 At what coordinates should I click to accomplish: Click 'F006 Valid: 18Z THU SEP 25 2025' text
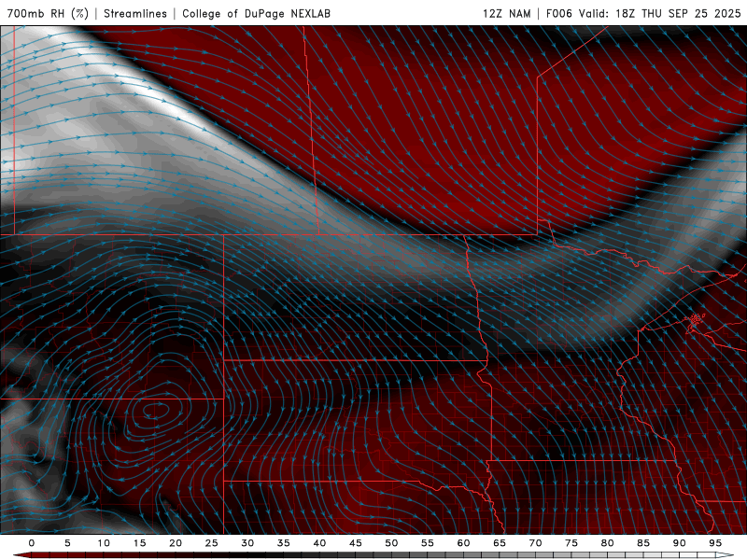pyautogui.click(x=643, y=13)
